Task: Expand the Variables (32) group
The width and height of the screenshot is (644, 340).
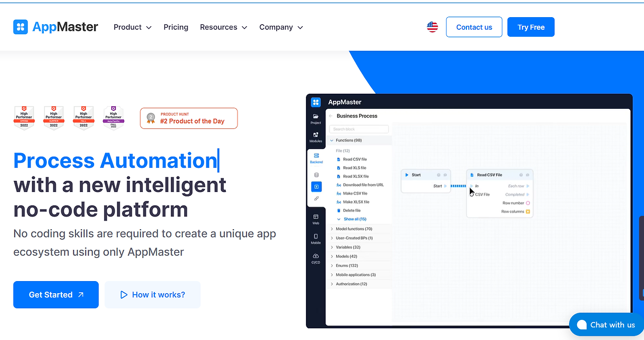Action: 359,247
